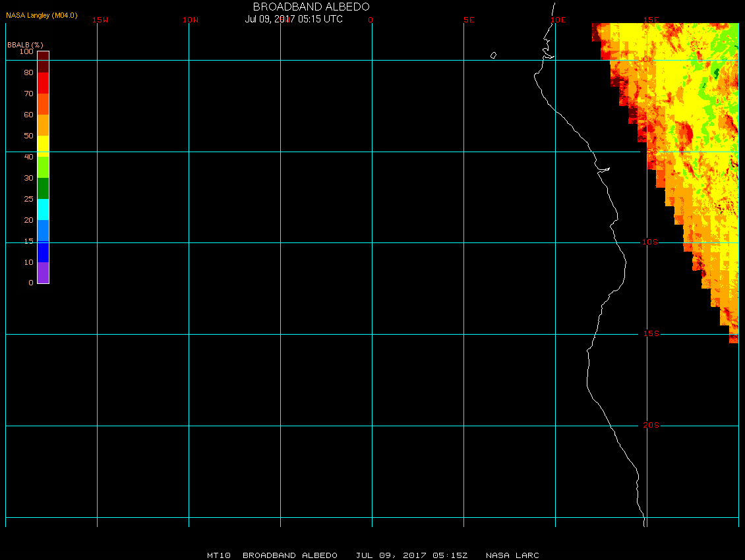This screenshot has width=745, height=560.
Task: Click the 5E longitude label
Action: 469,20
